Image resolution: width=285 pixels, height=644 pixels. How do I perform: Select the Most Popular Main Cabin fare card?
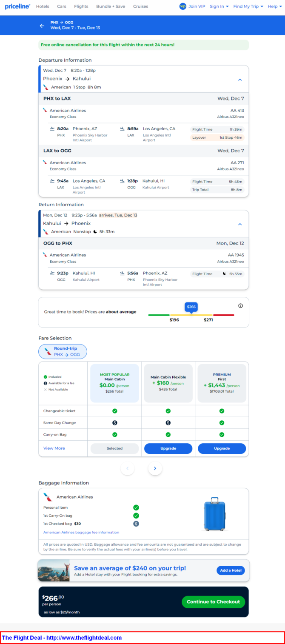click(x=114, y=383)
